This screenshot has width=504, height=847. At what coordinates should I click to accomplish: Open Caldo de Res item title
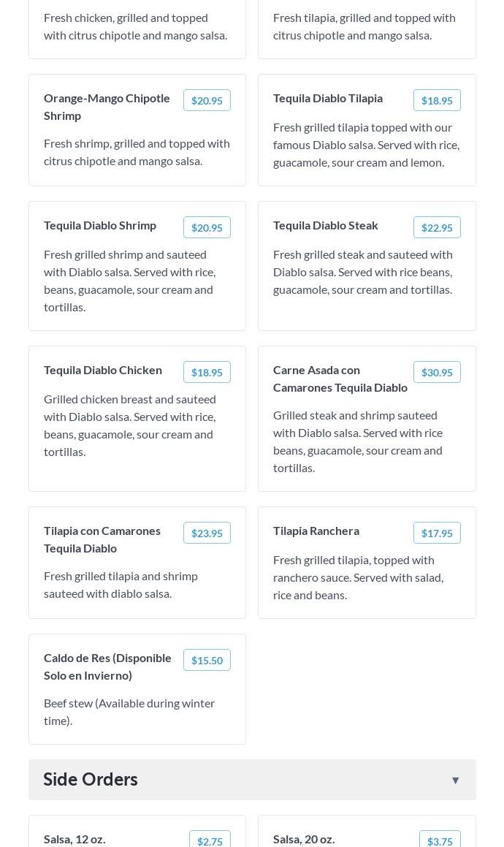point(107,666)
